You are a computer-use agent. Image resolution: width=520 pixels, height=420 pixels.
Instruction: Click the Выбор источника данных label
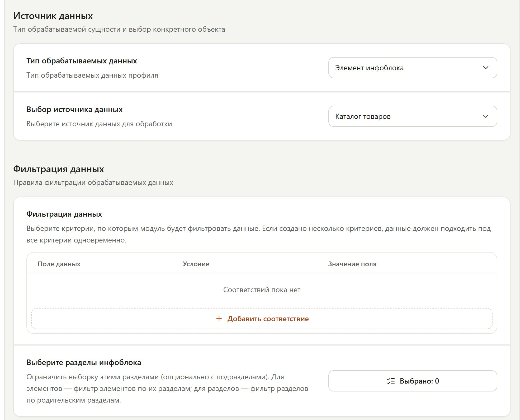(74, 109)
